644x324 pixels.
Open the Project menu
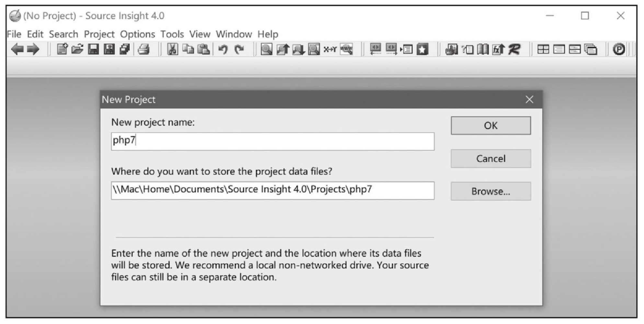pos(99,34)
